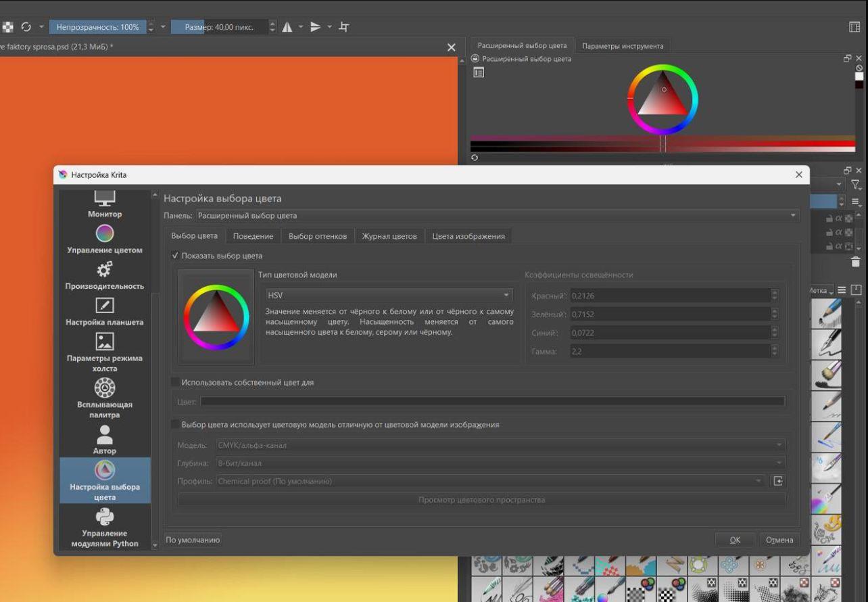The image size is (868, 602).
Task: Open the Метка tag dropdown
Action: (821, 290)
